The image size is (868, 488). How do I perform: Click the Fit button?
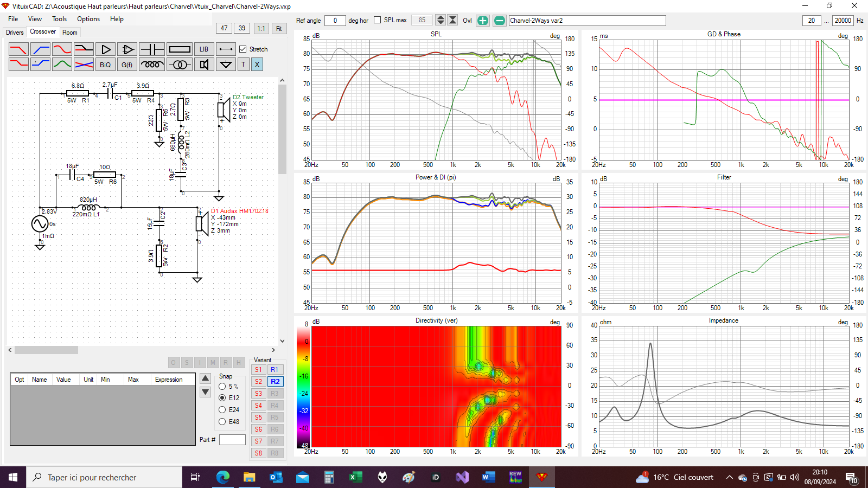(279, 28)
